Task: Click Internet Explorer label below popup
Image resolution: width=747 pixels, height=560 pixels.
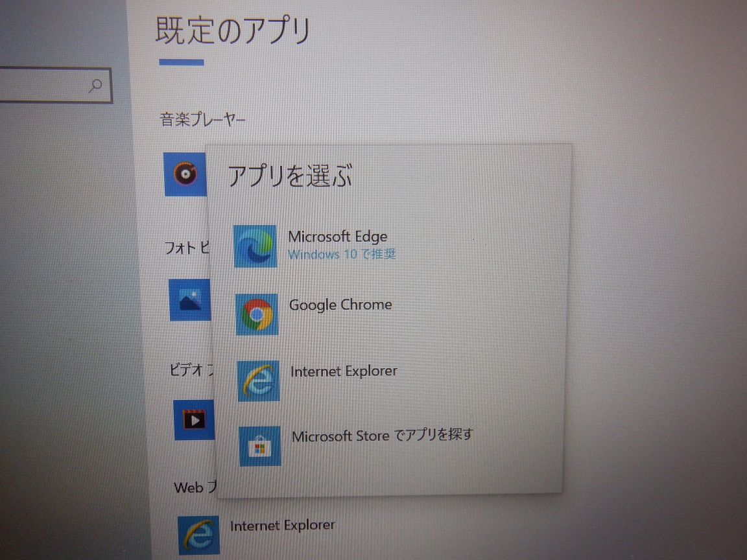Action: 283,525
